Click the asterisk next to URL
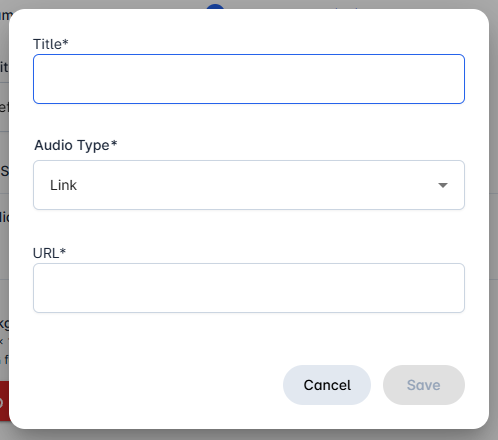 63,251
